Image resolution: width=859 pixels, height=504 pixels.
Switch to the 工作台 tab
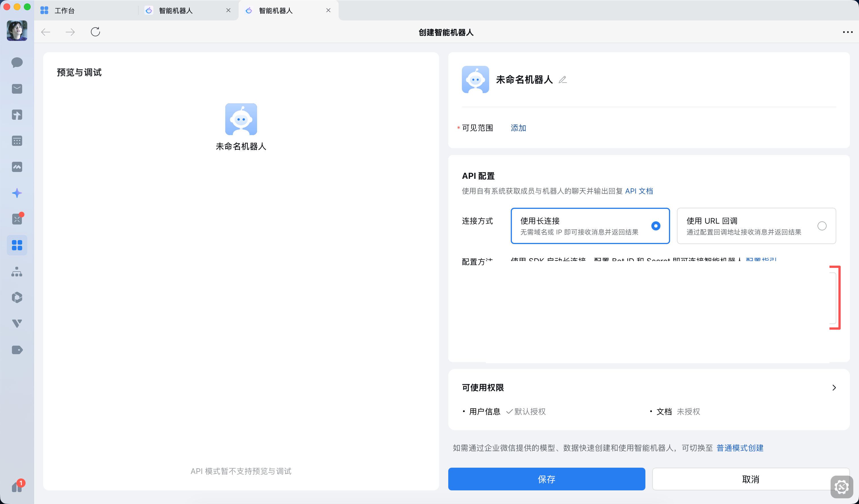(64, 10)
